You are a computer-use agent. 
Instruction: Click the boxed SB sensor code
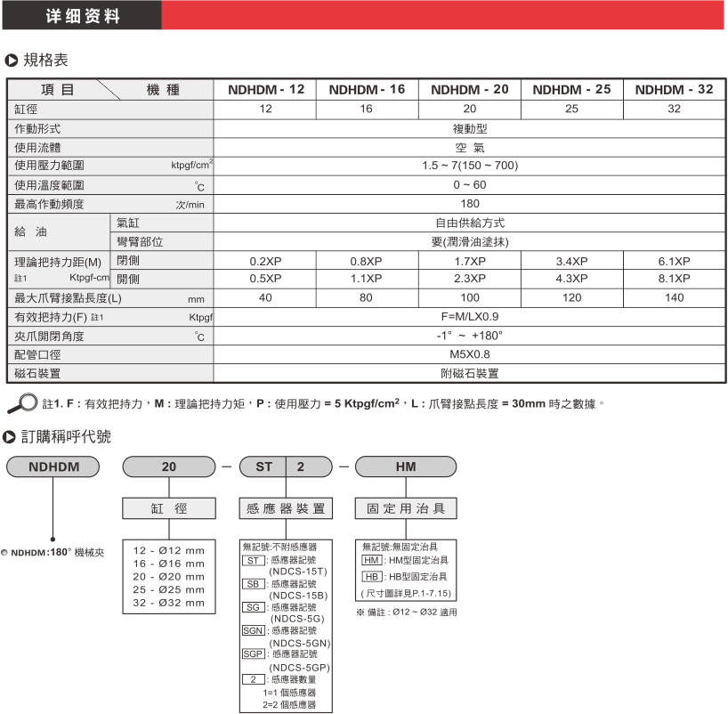tap(255, 583)
